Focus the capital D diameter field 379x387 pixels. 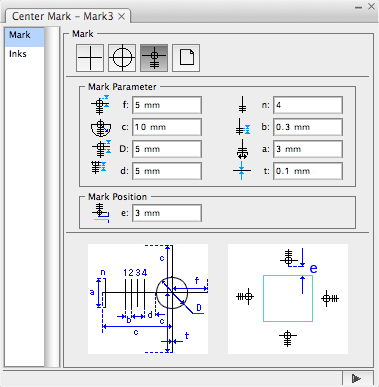pyautogui.click(x=167, y=149)
